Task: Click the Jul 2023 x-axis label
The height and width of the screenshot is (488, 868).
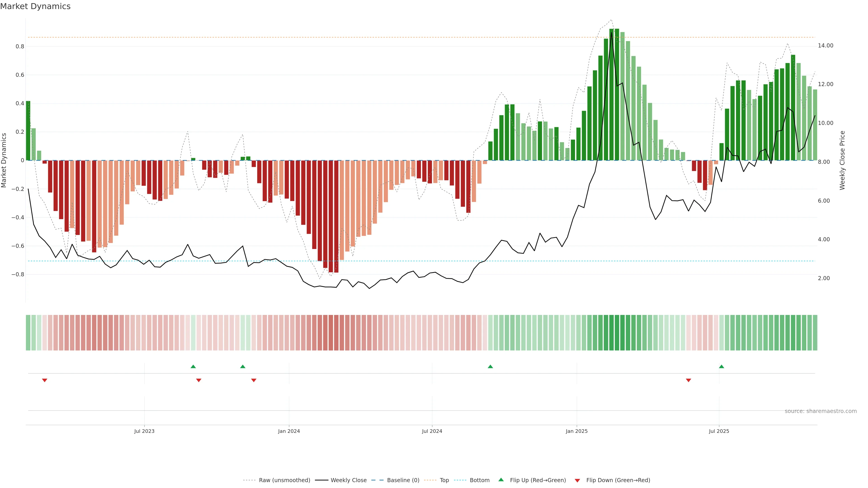Action: click(144, 431)
